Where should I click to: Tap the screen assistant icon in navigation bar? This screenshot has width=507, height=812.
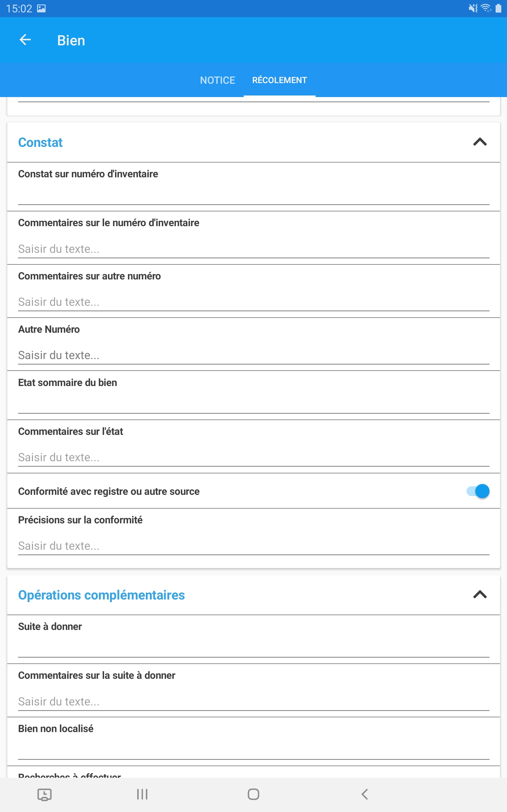[44, 794]
